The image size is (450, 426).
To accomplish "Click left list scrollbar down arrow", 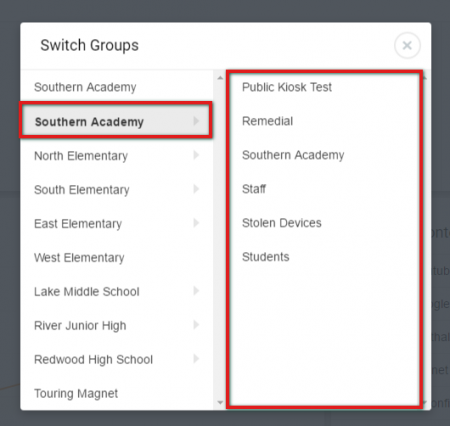I will [x=220, y=403].
